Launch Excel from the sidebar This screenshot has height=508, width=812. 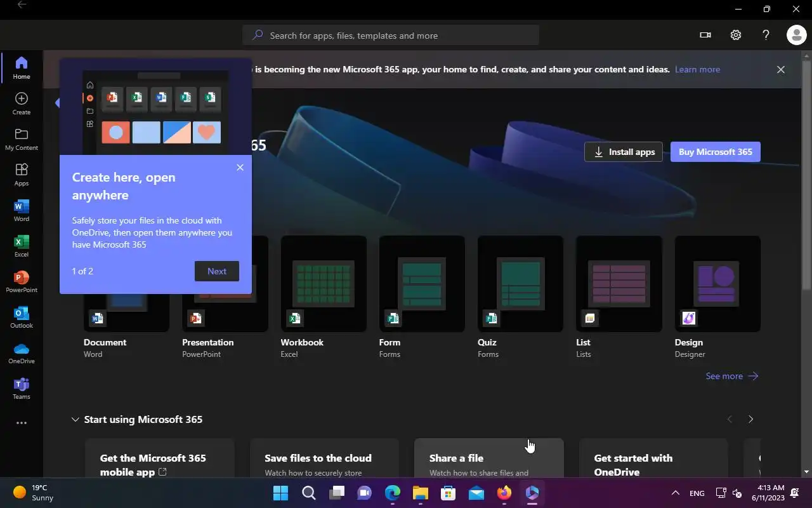[x=21, y=246]
